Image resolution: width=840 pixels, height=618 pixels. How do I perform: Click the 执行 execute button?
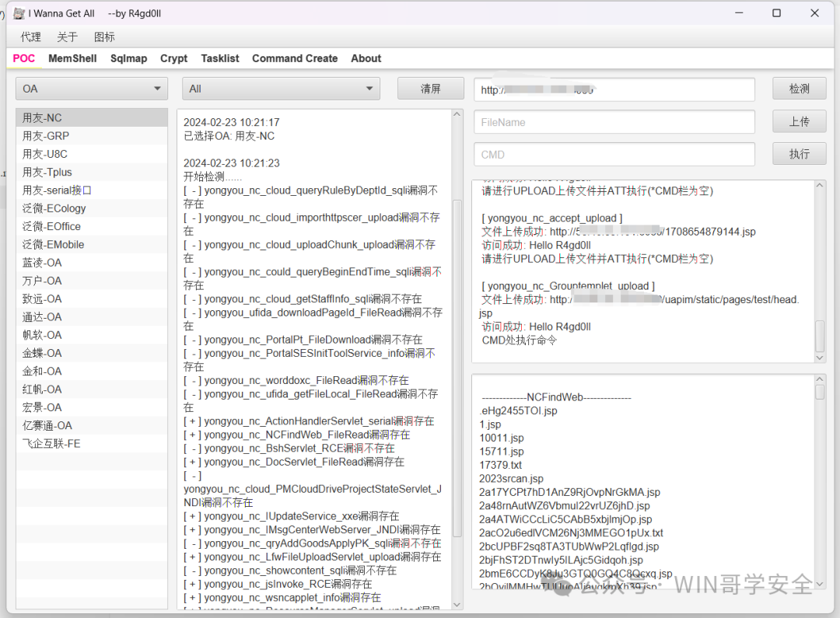point(800,154)
